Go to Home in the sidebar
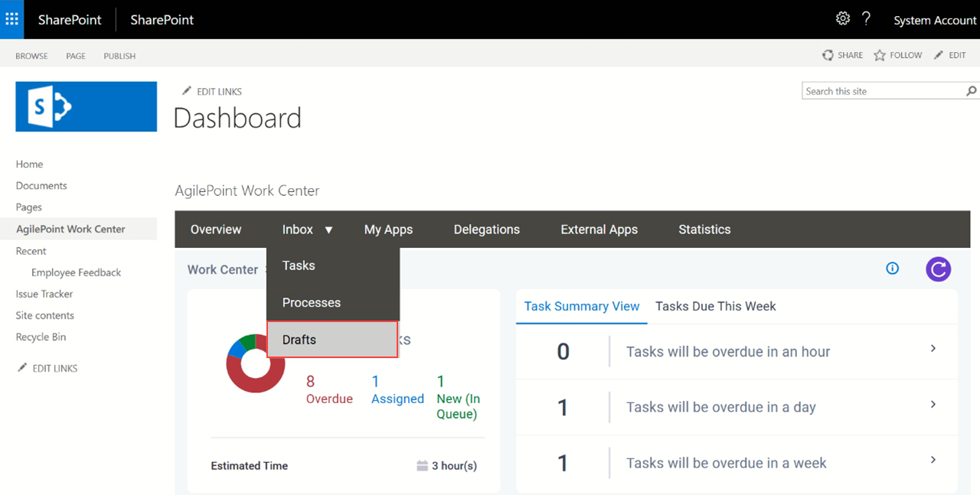The image size is (980, 495). [29, 164]
